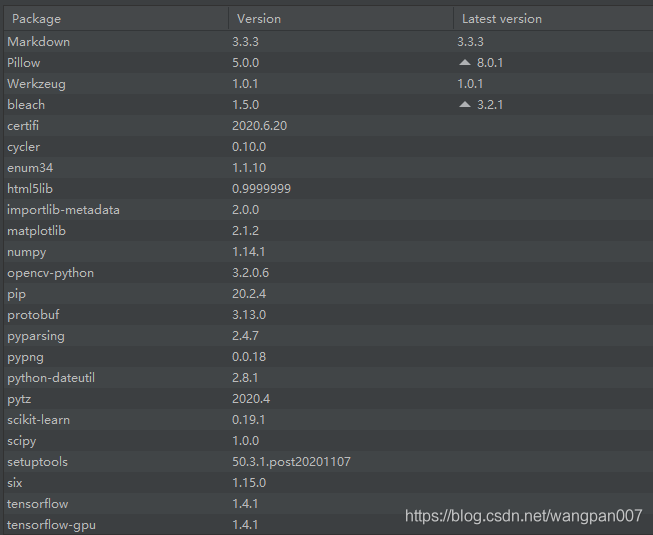The image size is (653, 535).
Task: Select the protobuf package row
Action: tap(33, 315)
